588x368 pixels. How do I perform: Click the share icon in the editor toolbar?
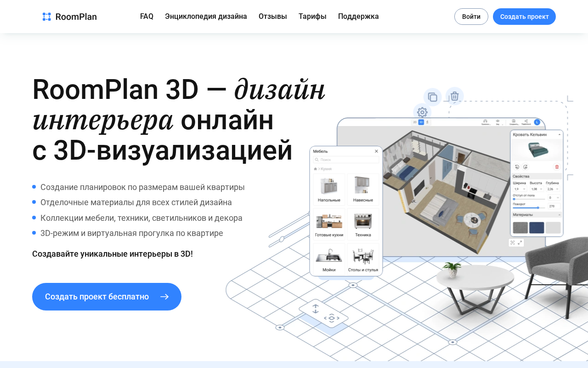point(526,121)
